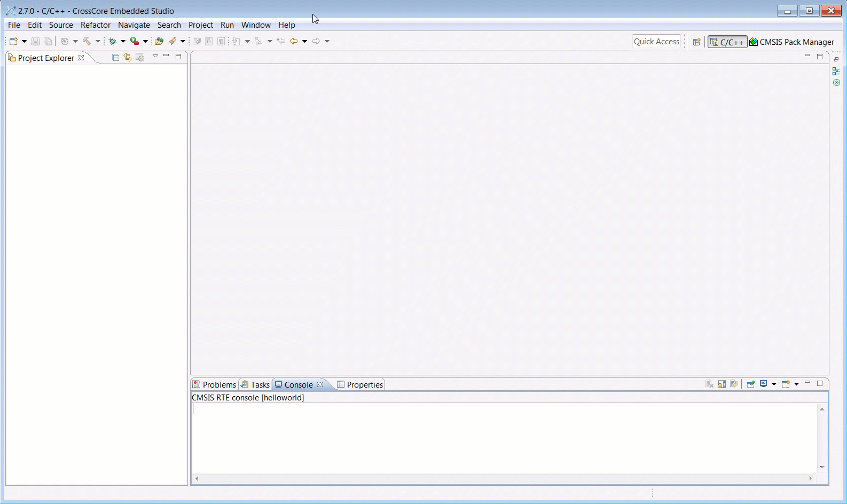Expand the Open Console dropdown arrow
This screenshot has height=504, width=847.
click(796, 384)
